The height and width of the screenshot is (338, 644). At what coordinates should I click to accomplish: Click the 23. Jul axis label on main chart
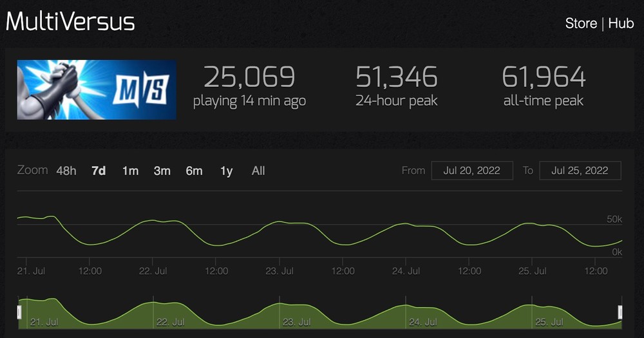tap(279, 271)
